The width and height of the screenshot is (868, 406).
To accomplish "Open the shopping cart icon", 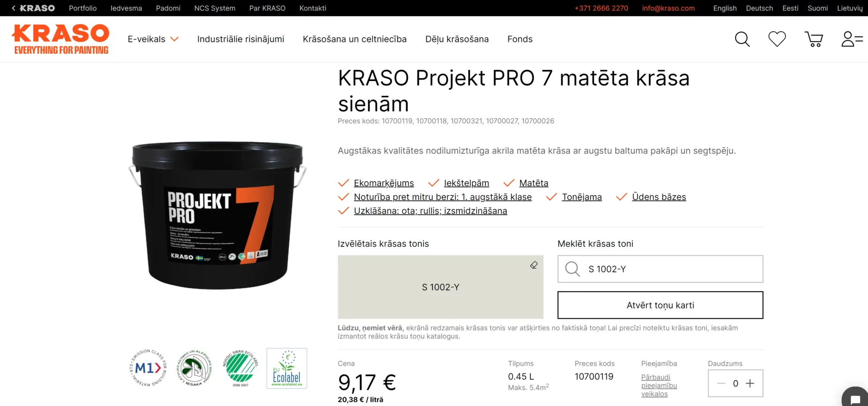I will click(814, 39).
